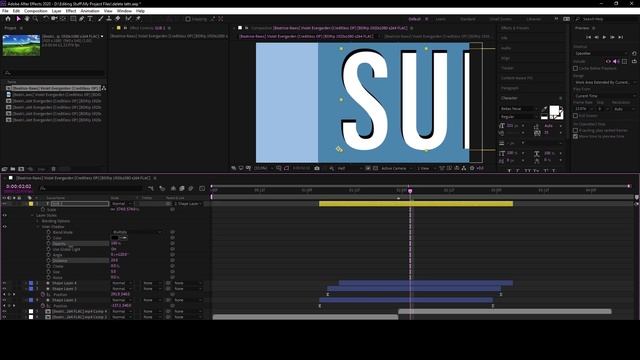The width and height of the screenshot is (640, 360).
Task: Select the Brush tool
Action: point(100,19)
